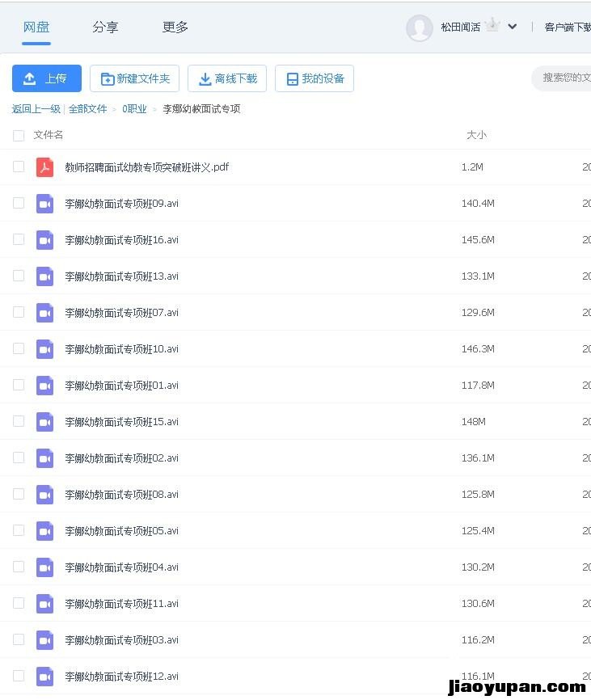Check the box for 李娜幼教面试专项班16.avi
This screenshot has width=591, height=700.
click(19, 239)
